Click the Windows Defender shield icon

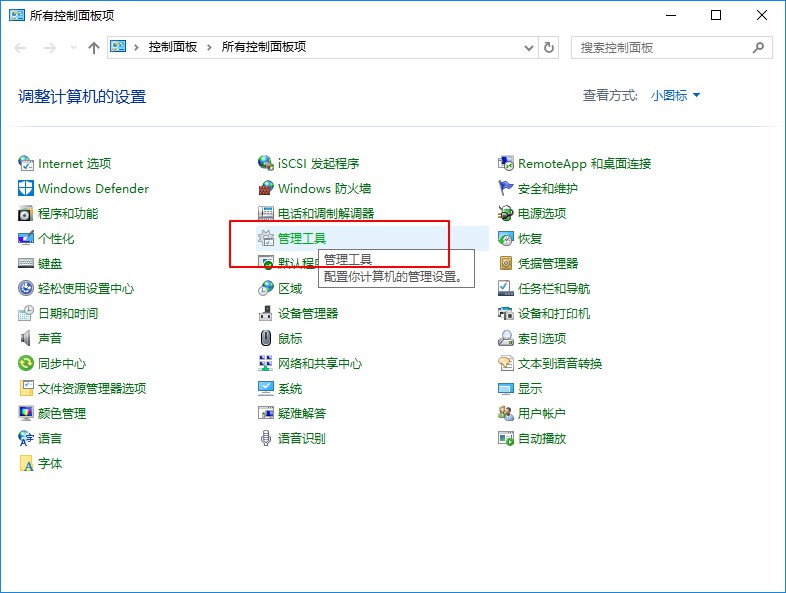[26, 188]
